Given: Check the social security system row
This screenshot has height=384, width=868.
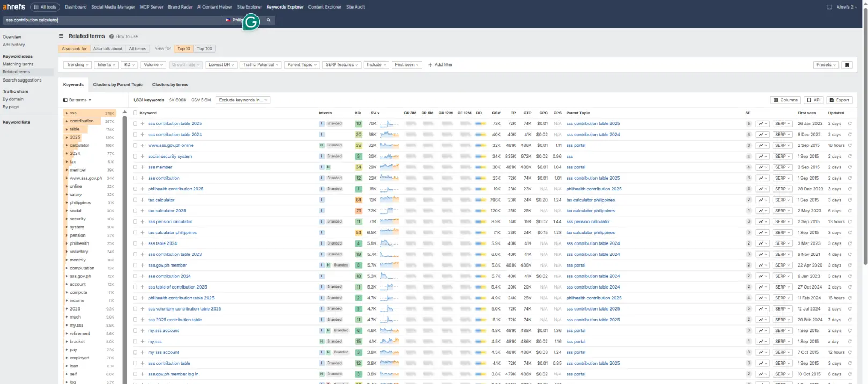Looking at the screenshot, I should tap(135, 156).
